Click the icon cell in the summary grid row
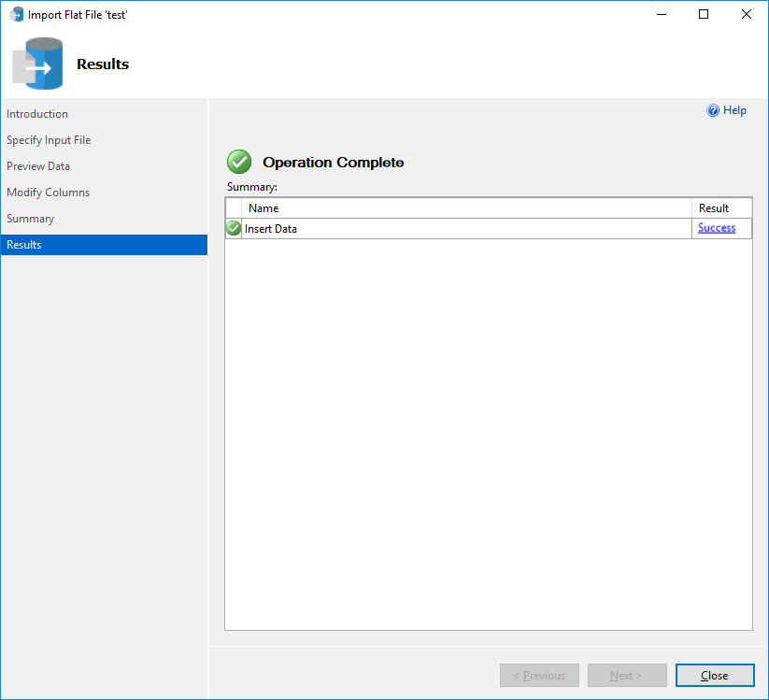Screen dimensions: 769x700 [x=233, y=228]
